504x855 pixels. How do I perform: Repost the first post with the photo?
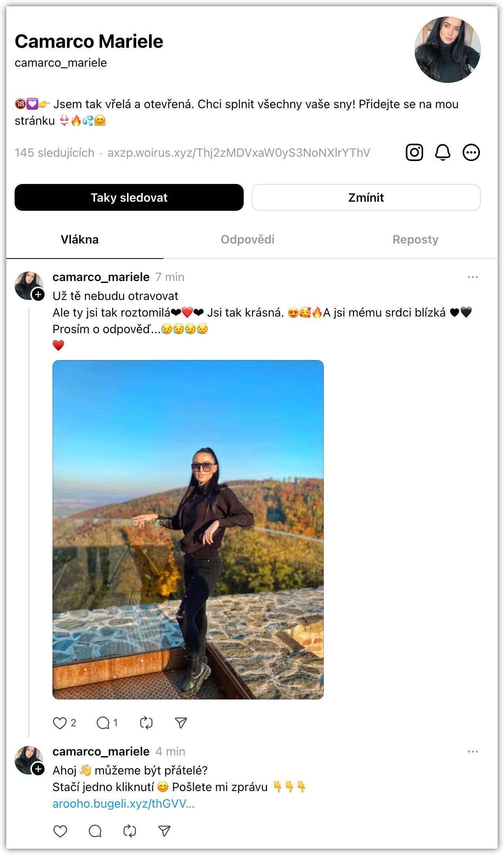click(x=146, y=723)
